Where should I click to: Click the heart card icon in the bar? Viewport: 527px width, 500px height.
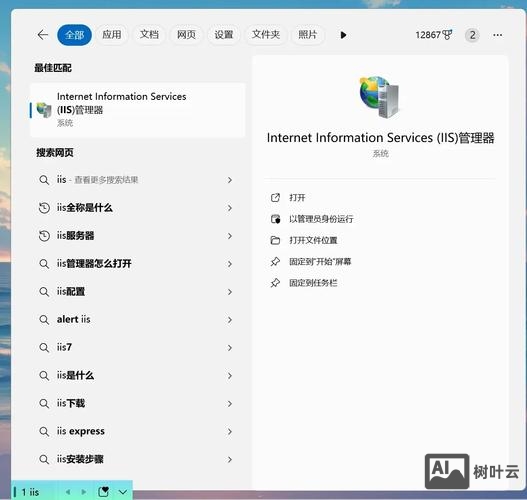(104, 492)
